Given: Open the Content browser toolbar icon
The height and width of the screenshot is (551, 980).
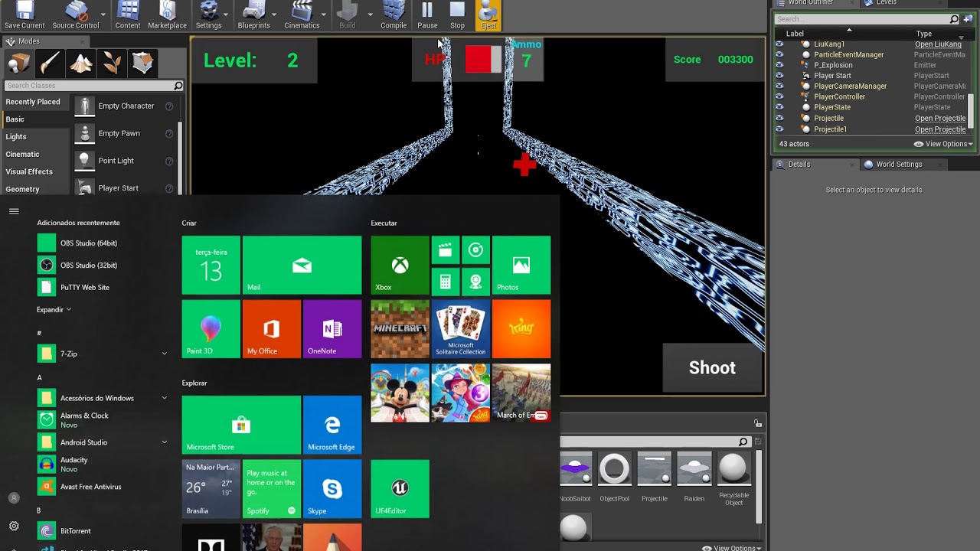Looking at the screenshot, I should pos(128,15).
